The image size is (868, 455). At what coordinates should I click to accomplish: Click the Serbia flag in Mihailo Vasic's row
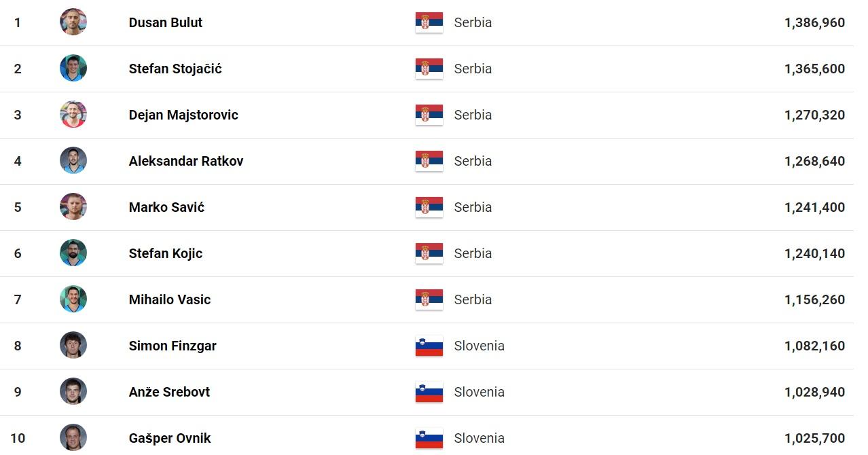tap(429, 299)
